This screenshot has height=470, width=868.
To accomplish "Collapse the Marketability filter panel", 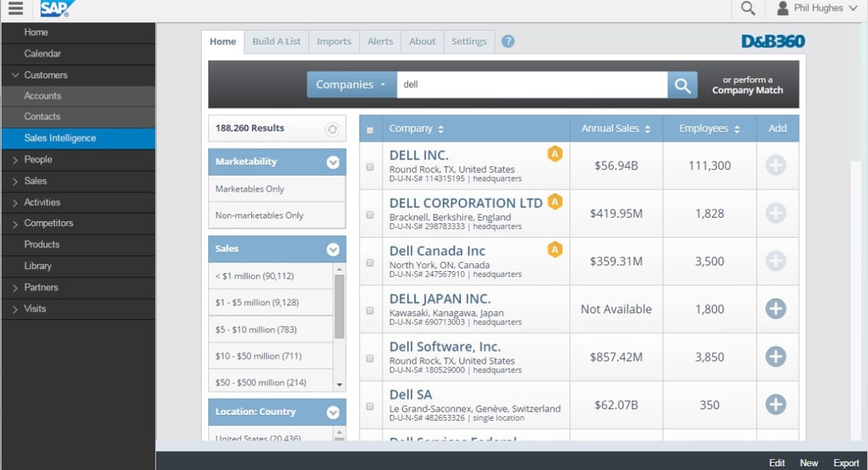I will (333, 162).
